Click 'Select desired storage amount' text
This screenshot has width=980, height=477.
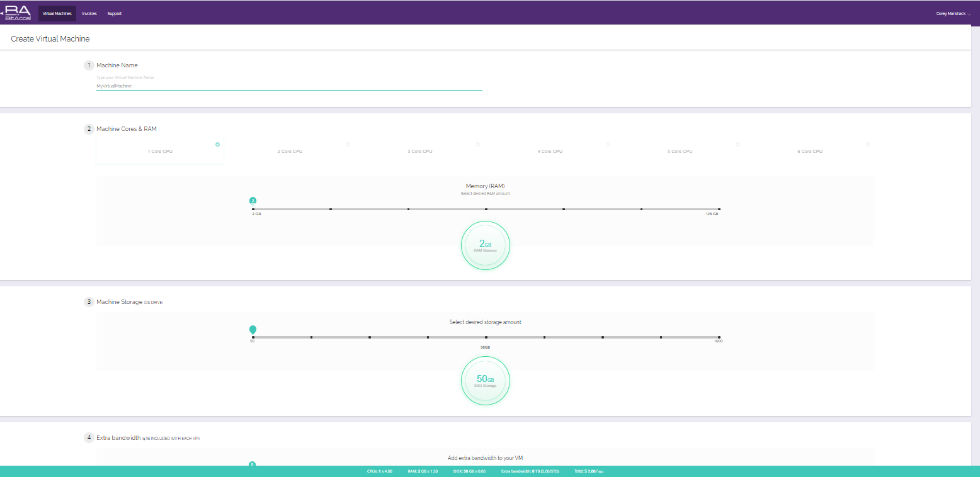pos(485,322)
